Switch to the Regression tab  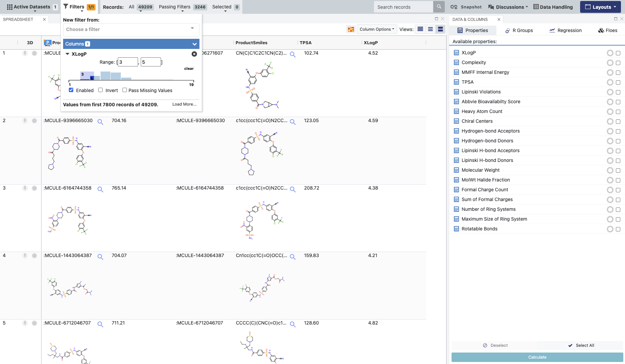click(x=566, y=30)
